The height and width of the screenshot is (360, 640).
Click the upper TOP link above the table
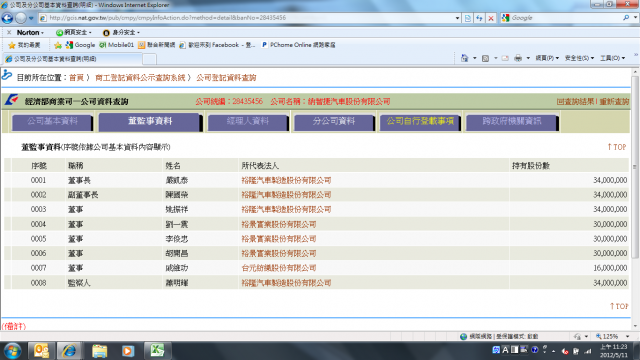pos(617,147)
